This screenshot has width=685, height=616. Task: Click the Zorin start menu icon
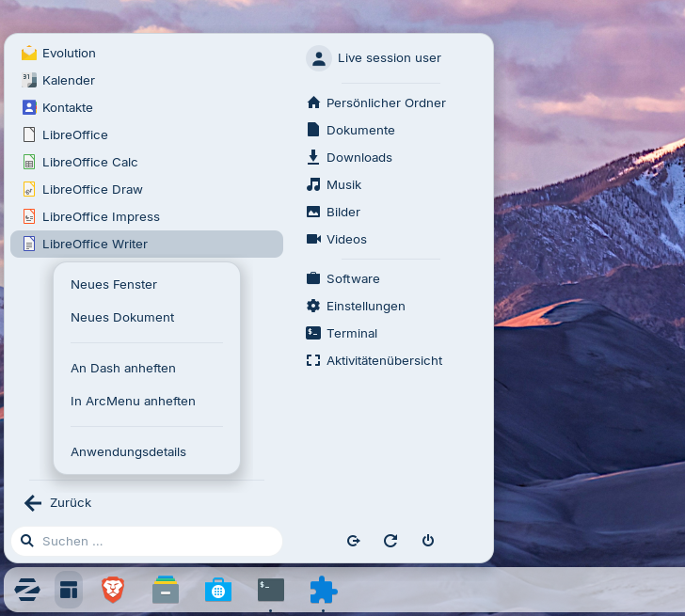(27, 590)
